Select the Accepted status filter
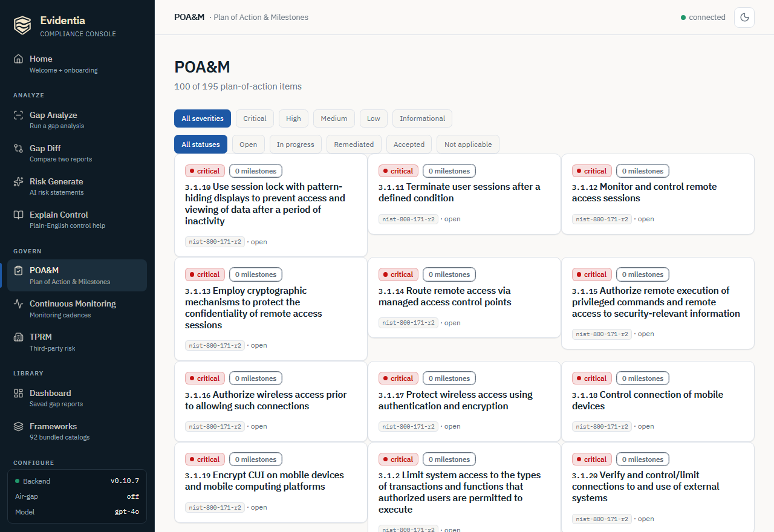Image resolution: width=774 pixels, height=532 pixels. (409, 144)
